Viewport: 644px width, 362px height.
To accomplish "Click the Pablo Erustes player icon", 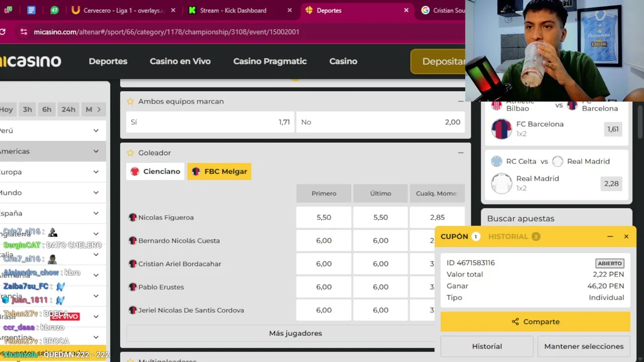I will [x=132, y=287].
